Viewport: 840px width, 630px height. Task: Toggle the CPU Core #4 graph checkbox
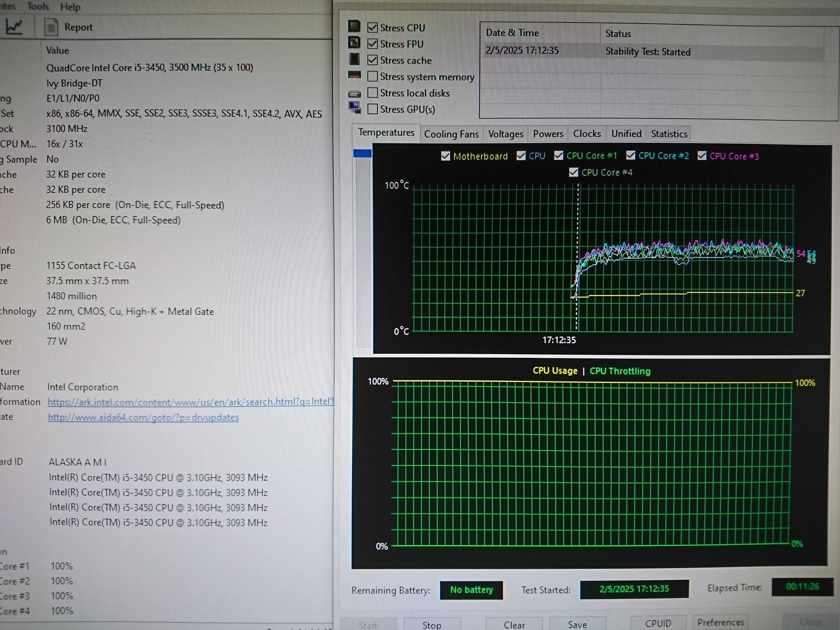point(573,172)
